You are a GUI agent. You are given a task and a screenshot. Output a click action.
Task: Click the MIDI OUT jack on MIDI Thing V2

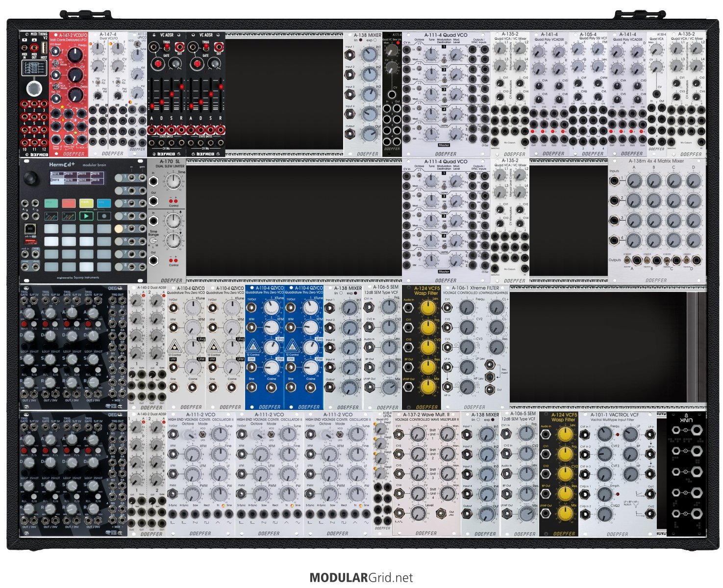coord(35,48)
